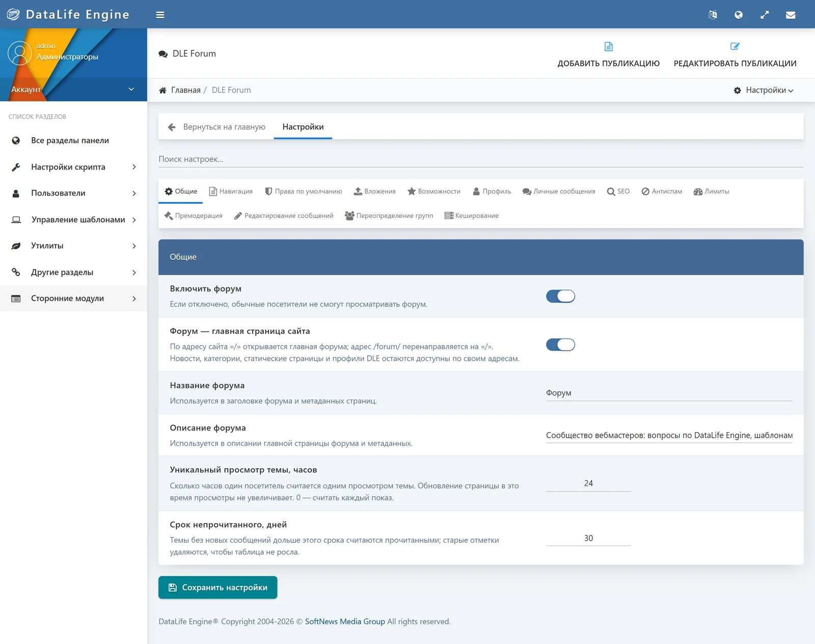
Task: Click leaf icon beside Утилиты
Action: 16,246
